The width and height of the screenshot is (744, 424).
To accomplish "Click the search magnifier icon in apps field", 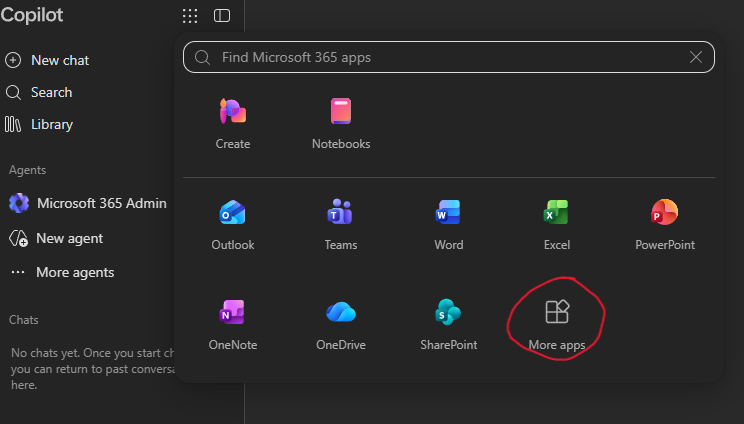I will (x=202, y=57).
